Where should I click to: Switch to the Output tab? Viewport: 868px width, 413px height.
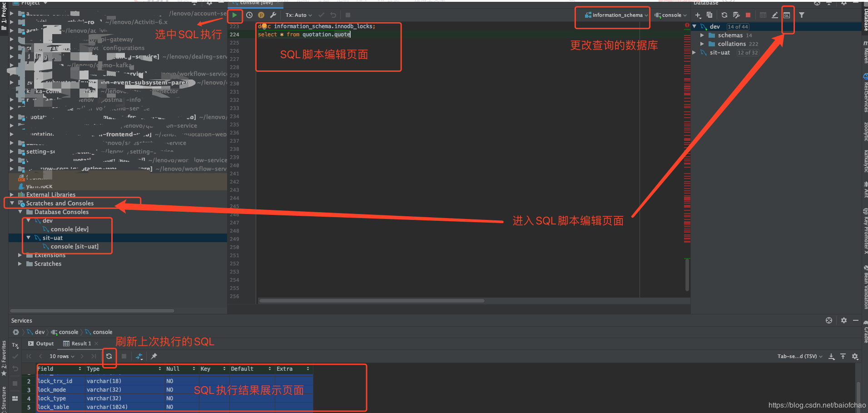click(x=41, y=343)
